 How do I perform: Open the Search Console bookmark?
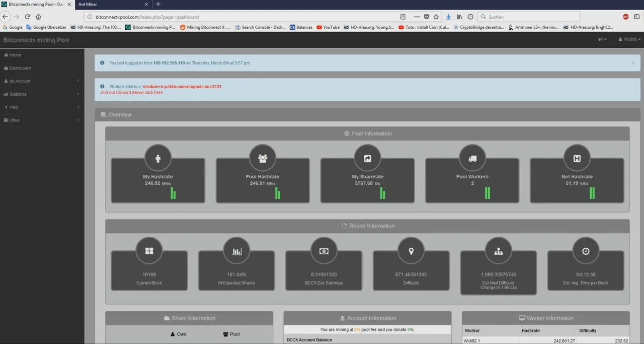(260, 27)
